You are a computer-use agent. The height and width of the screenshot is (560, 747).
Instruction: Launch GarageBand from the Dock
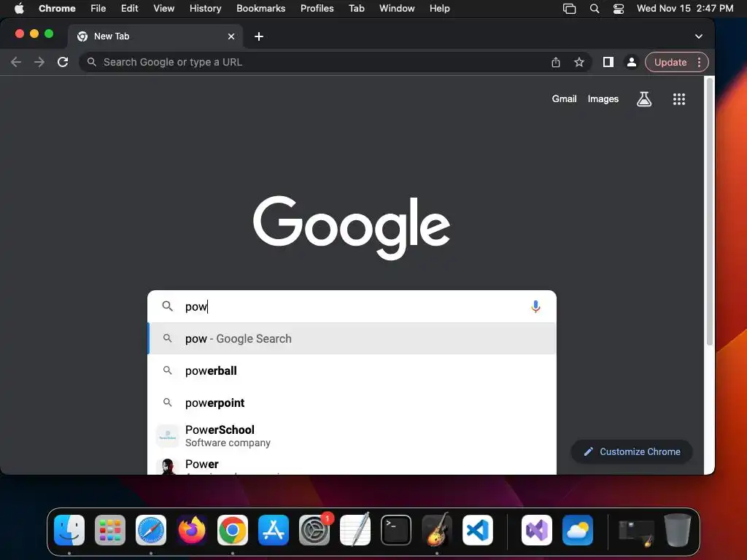[437, 530]
